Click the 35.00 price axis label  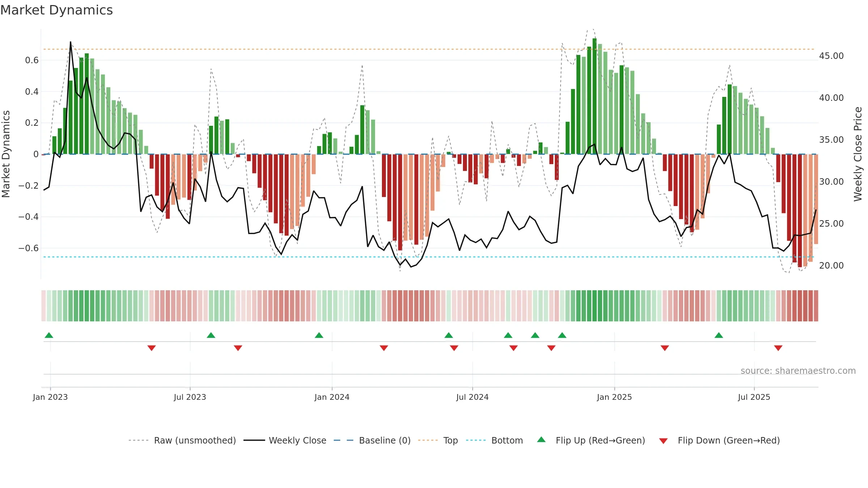point(831,140)
